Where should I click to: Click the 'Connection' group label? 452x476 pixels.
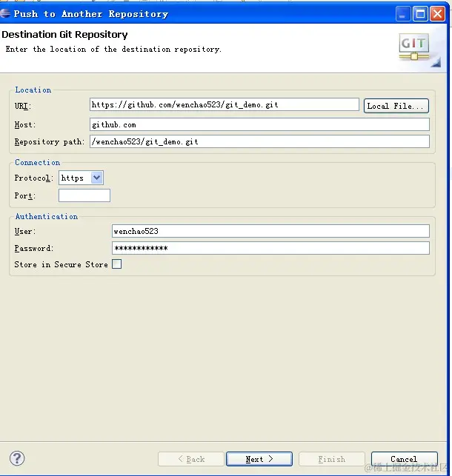[x=38, y=162]
